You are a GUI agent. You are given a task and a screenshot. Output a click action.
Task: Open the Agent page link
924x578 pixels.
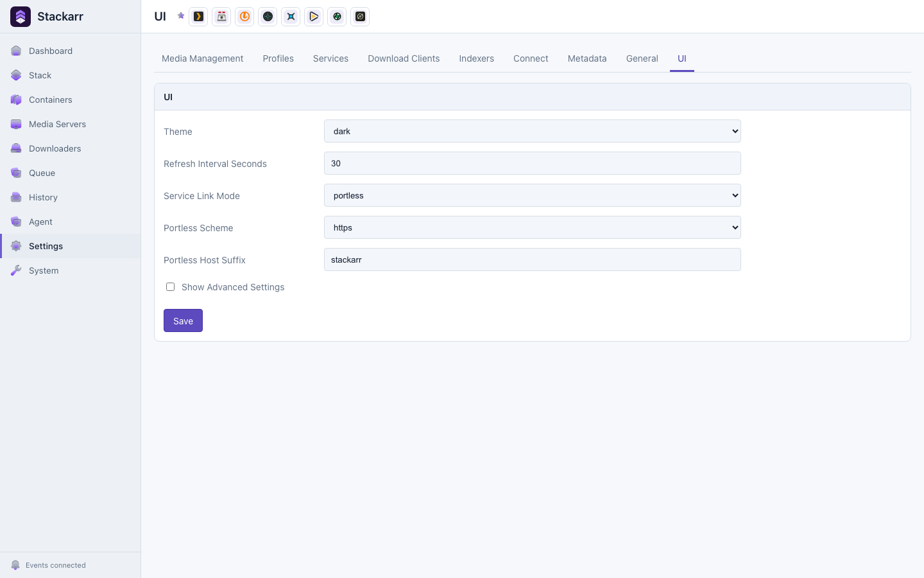(71, 222)
